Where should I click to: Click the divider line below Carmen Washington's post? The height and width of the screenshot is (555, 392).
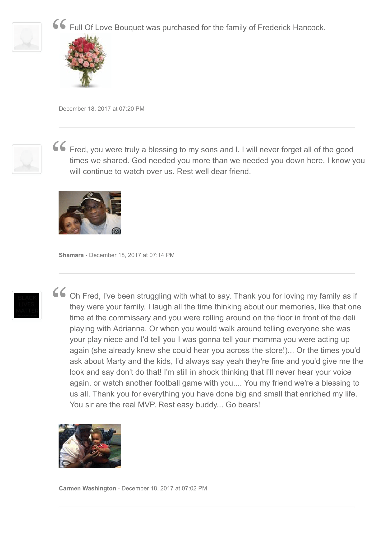coord(207,507)
